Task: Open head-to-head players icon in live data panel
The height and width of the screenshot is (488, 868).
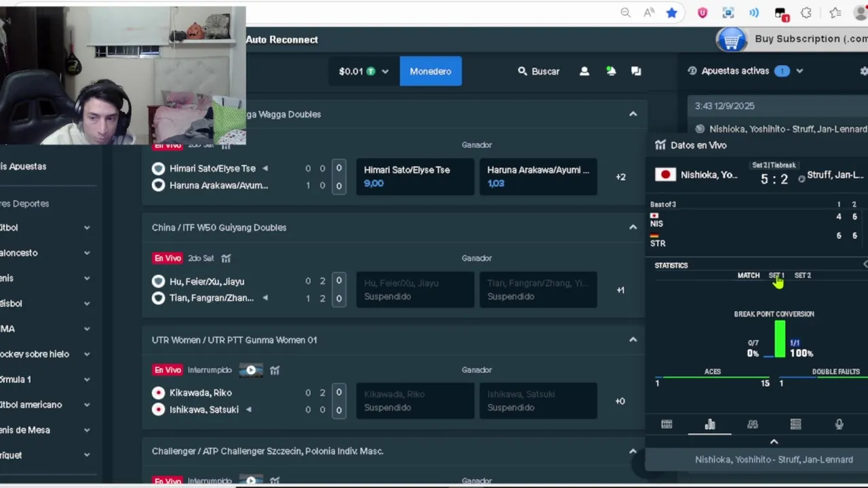Action: 753,424
